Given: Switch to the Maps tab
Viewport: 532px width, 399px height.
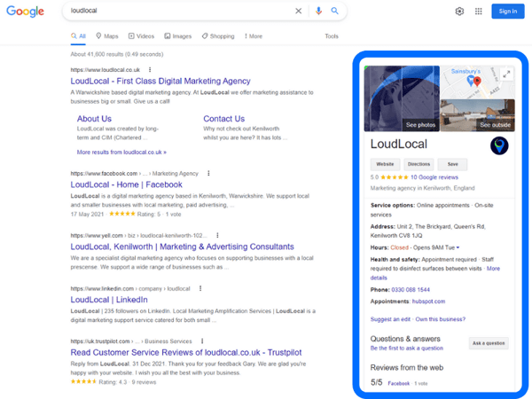Looking at the screenshot, I should (107, 36).
